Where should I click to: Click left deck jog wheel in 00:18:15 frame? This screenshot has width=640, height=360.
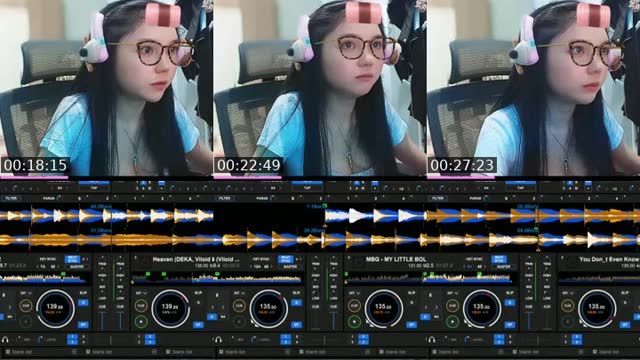tap(55, 309)
